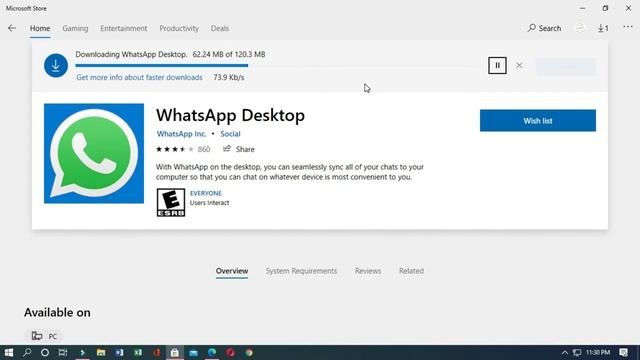Open the Deals tab

pos(220,28)
